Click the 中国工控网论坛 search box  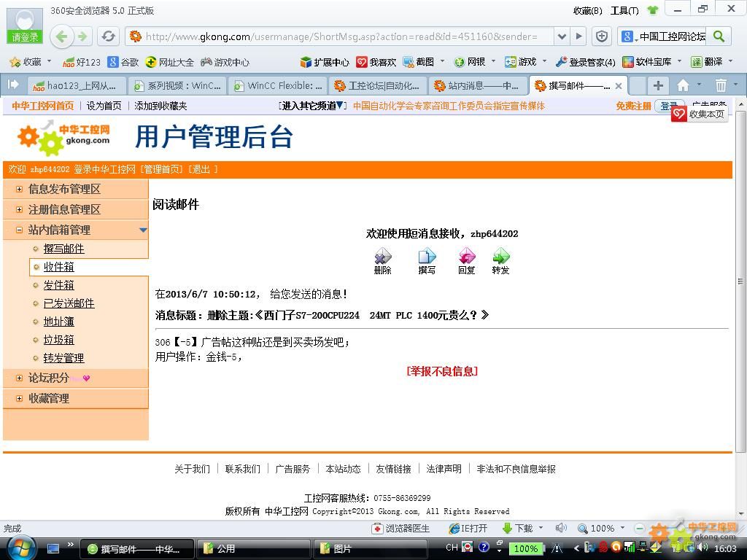(x=672, y=36)
